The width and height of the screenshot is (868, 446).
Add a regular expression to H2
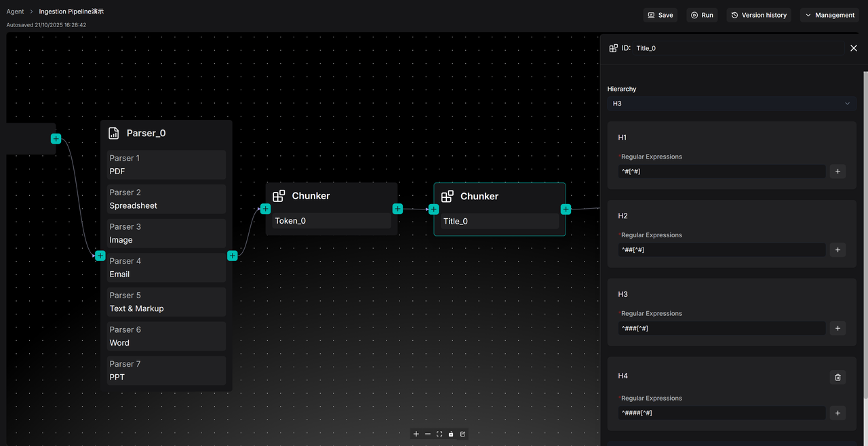[x=837, y=250]
